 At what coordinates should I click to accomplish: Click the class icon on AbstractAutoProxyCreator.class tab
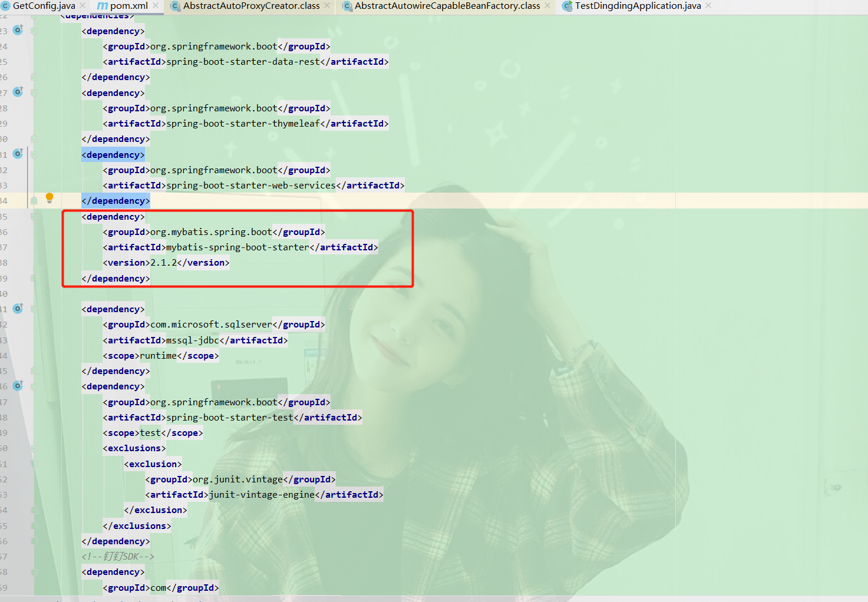(175, 5)
